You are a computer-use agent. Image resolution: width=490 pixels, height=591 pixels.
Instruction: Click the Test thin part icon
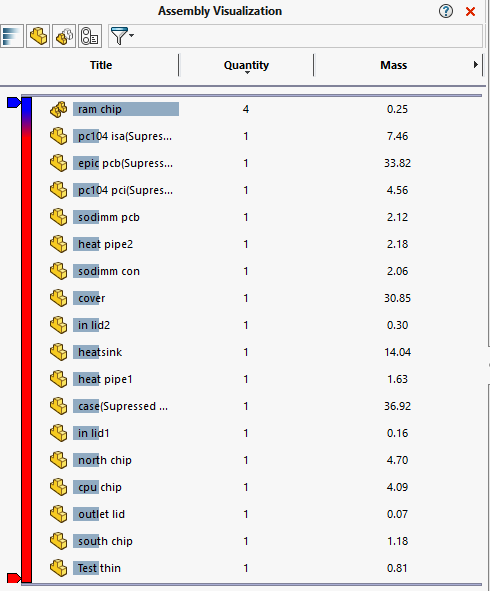tap(58, 568)
